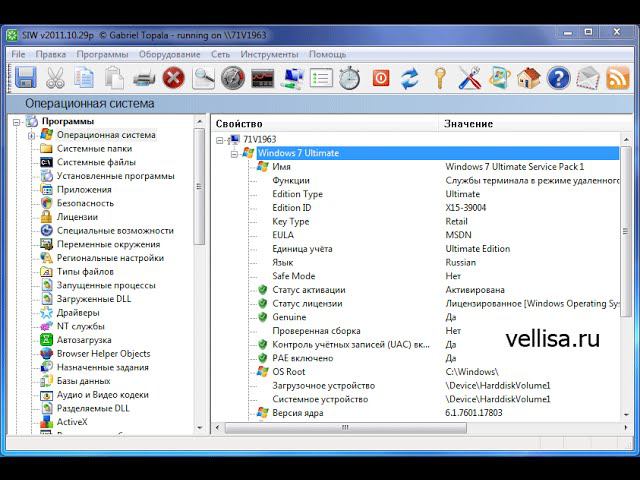Click the screwdriver and wrench tools icon
640x480 pixels.
pyautogui.click(x=469, y=78)
